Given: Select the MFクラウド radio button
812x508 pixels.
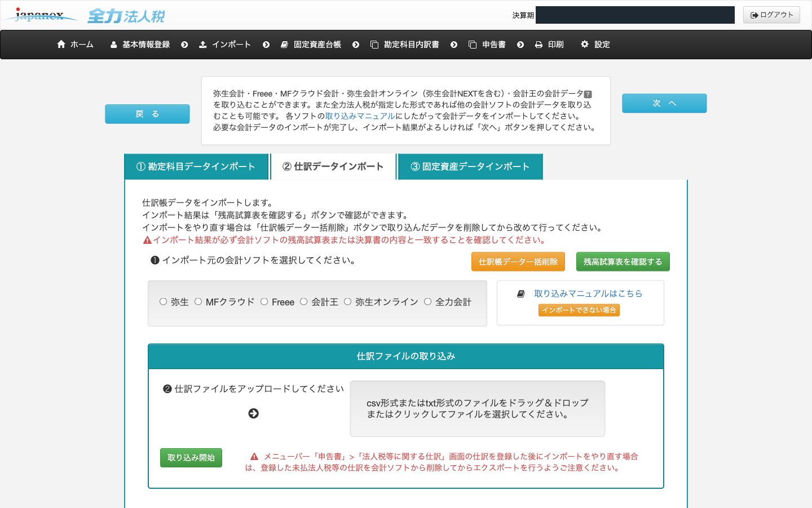Looking at the screenshot, I should click(x=198, y=301).
